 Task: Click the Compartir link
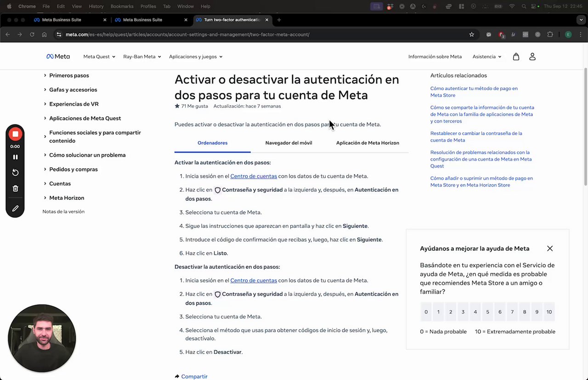tap(194, 376)
